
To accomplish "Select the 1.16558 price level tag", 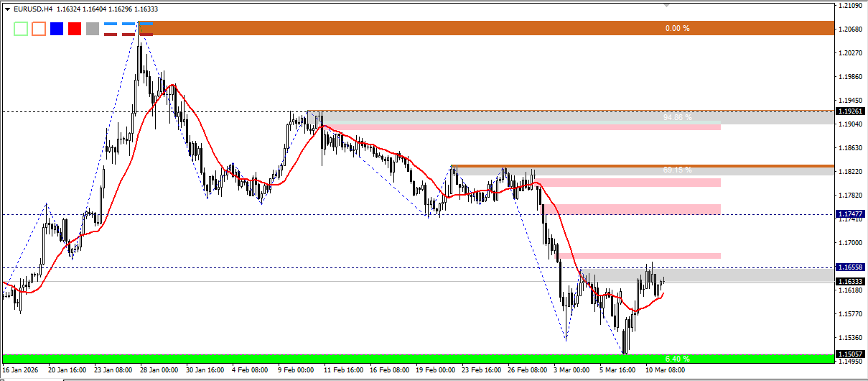I will [851, 267].
